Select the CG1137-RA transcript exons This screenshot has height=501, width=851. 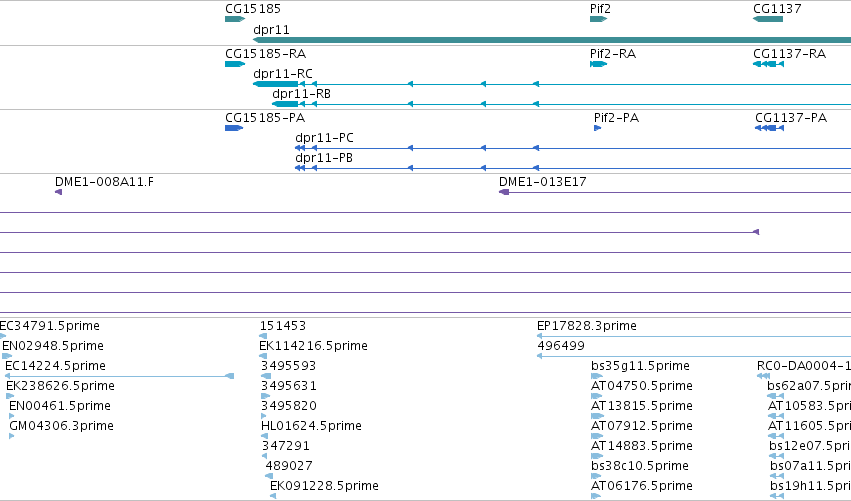(x=769, y=64)
